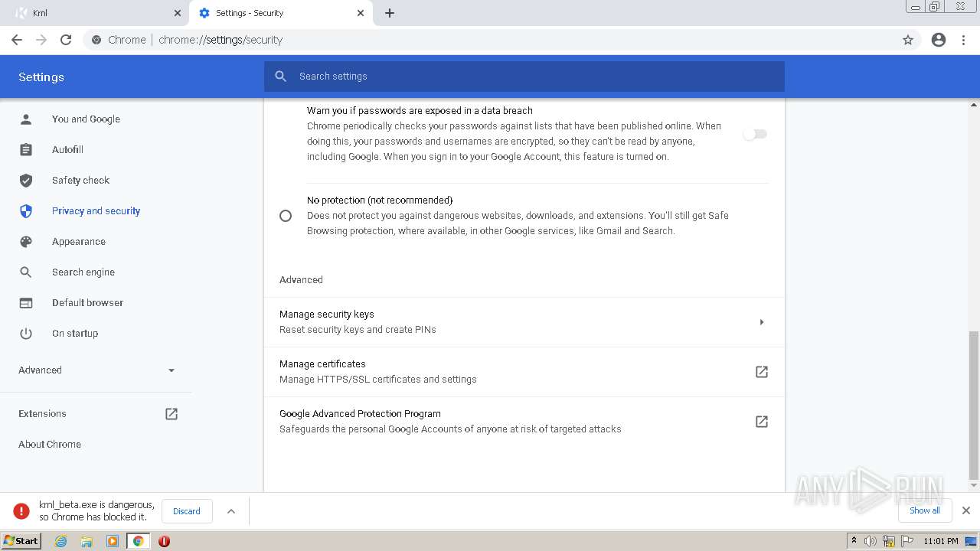Image resolution: width=980 pixels, height=551 pixels.
Task: Click the network tray icon
Action: tap(888, 541)
